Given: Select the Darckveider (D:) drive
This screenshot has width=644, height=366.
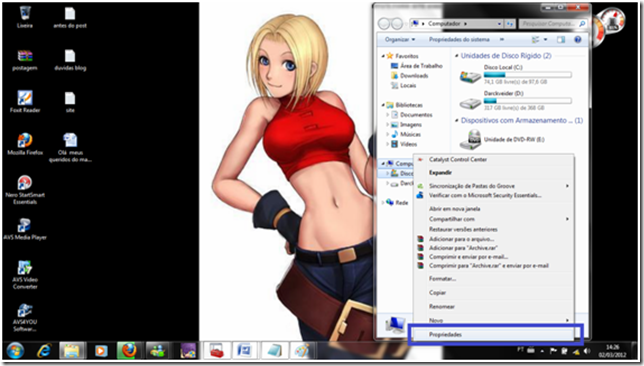Looking at the screenshot, I should [x=515, y=101].
